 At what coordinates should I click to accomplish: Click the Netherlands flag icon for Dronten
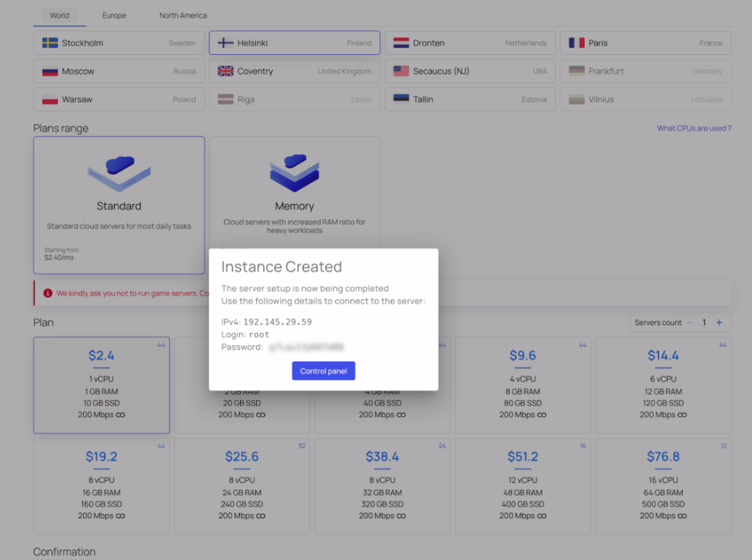point(402,43)
